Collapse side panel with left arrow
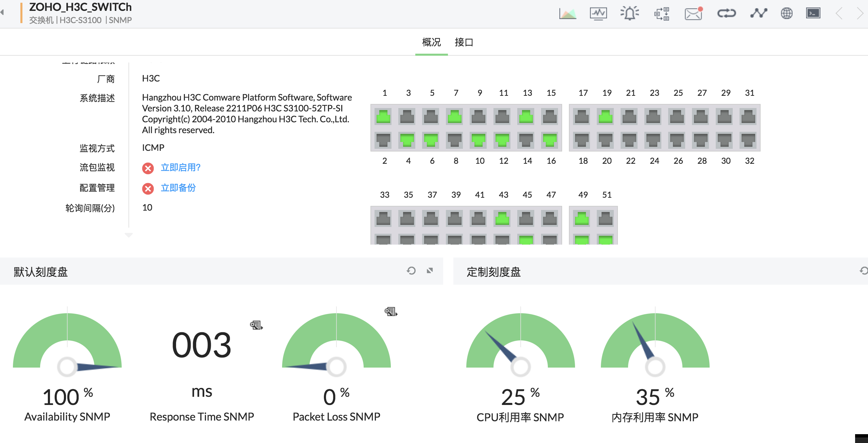Image resolution: width=868 pixels, height=443 pixels. click(2, 13)
